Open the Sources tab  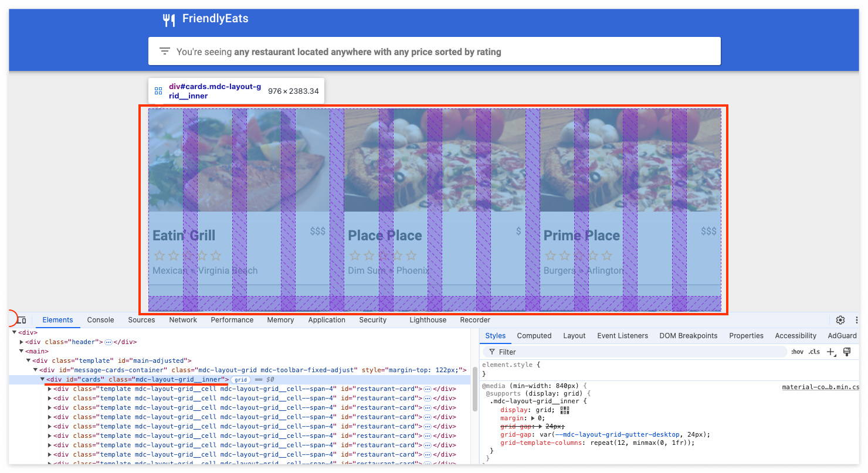point(141,320)
